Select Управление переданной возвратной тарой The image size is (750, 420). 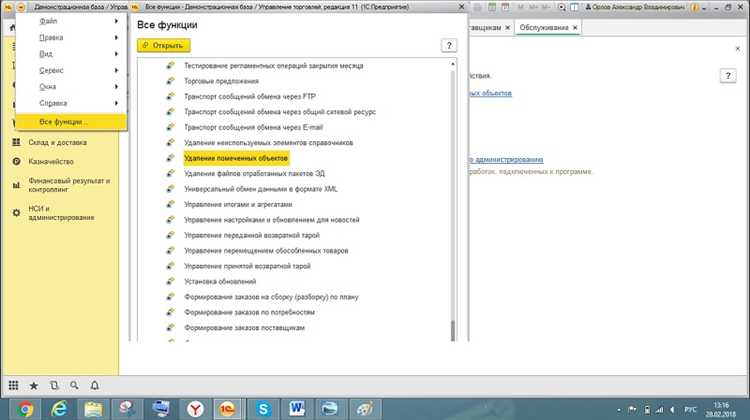point(252,235)
